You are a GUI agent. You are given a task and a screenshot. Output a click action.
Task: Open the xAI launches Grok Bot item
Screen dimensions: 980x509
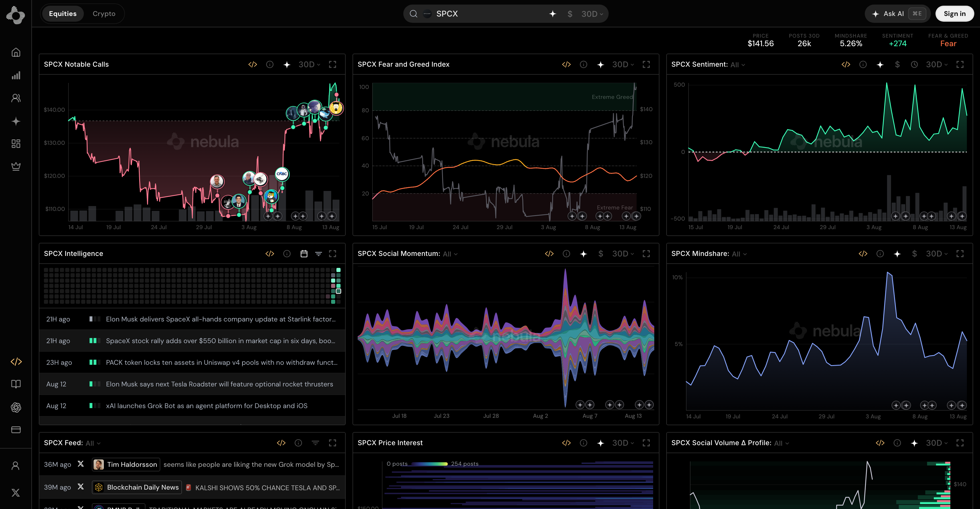click(192, 406)
